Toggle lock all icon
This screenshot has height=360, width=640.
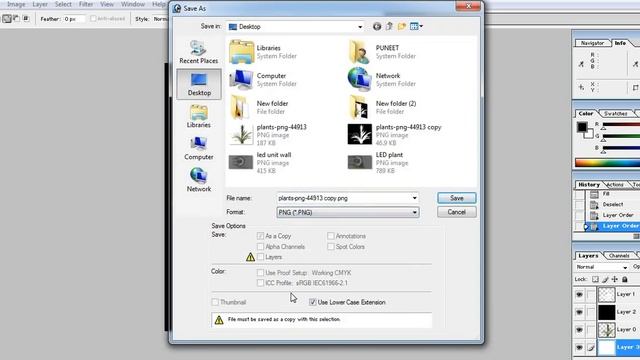coord(624,280)
